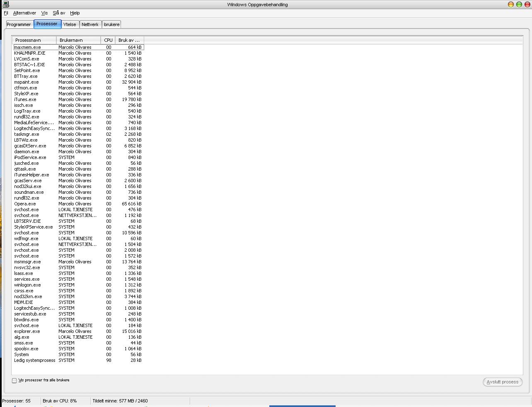Switch to the Ytelse tab
Image resolution: width=532 pixels, height=407 pixels.
tap(70, 24)
